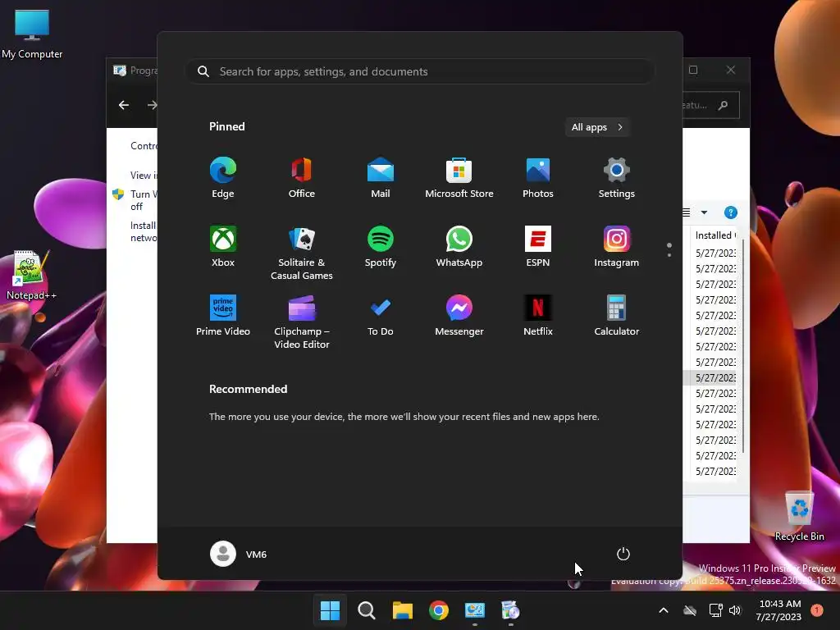Image resolution: width=840 pixels, height=630 pixels.
Task: Launch Messenger from pinned apps
Action: (459, 316)
